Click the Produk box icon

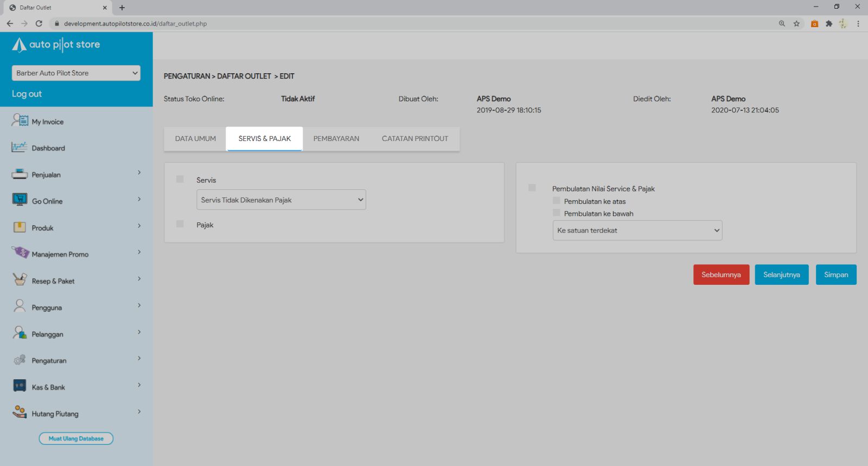point(20,227)
